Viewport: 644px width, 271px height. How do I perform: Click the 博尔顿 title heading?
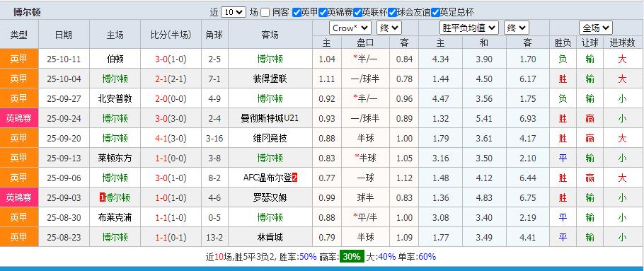coord(27,12)
